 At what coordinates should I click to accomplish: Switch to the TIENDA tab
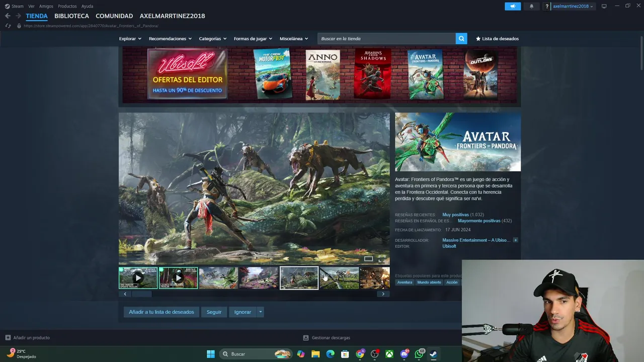point(37,16)
